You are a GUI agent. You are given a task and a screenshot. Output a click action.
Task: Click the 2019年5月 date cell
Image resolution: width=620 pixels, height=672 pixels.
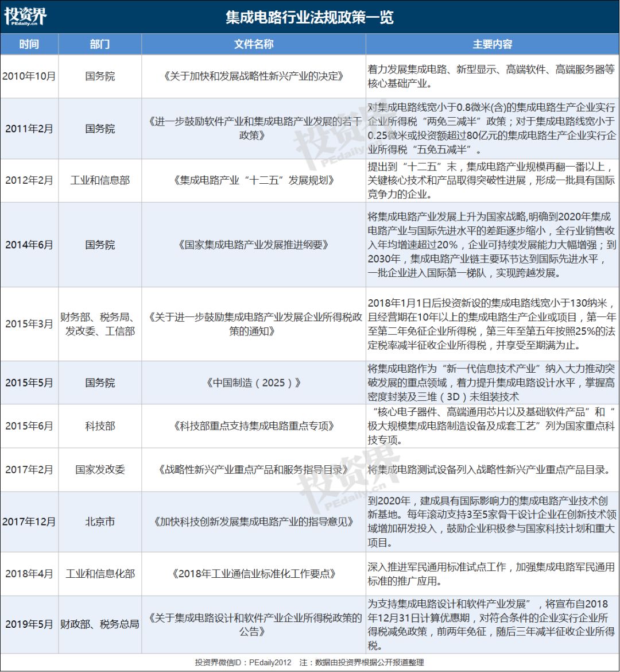[29, 624]
